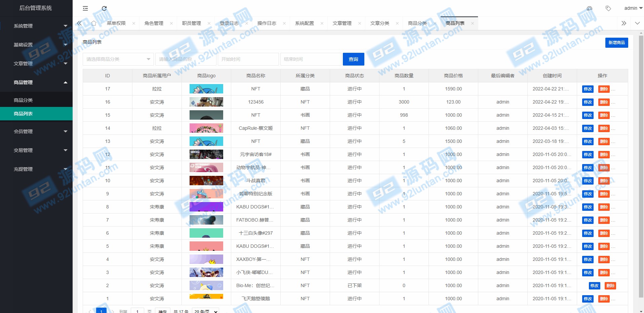Open the theme palette icon
The width and height of the screenshot is (644, 313).
[x=590, y=8]
